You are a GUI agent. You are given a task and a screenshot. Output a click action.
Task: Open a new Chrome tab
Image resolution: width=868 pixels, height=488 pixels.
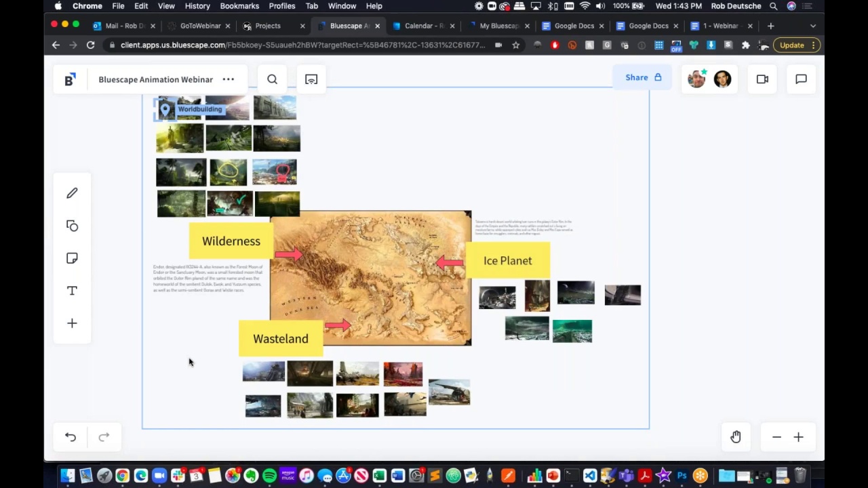770,26
